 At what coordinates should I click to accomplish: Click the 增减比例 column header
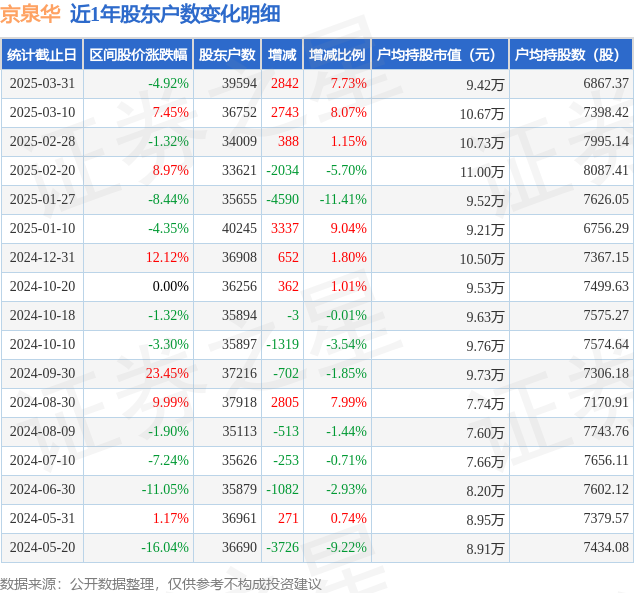click(337, 55)
